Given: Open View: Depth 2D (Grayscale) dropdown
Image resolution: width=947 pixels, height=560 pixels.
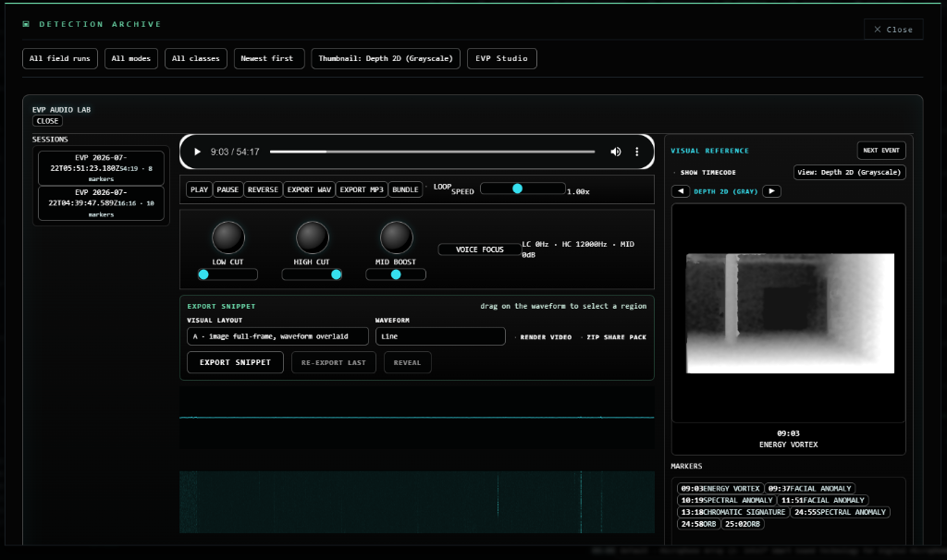Looking at the screenshot, I should [x=849, y=173].
